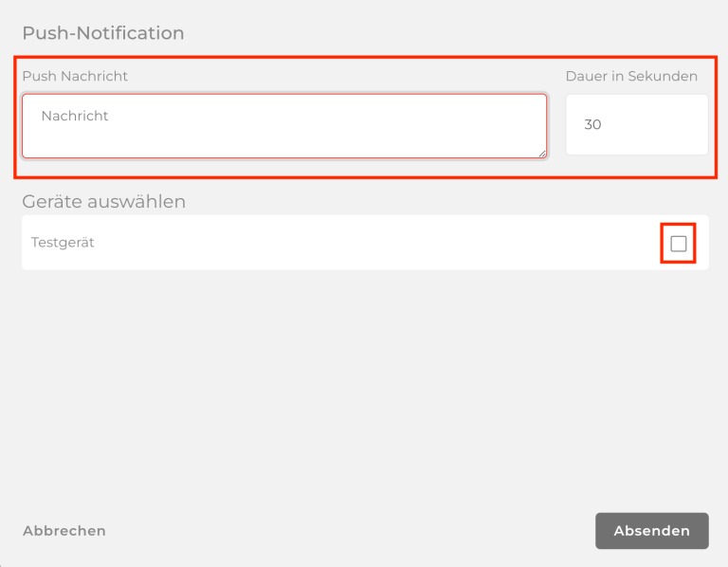Click empty area below the device list

(364, 379)
